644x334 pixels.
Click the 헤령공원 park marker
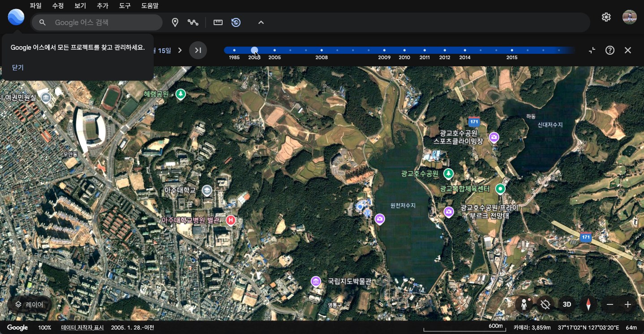tap(180, 94)
